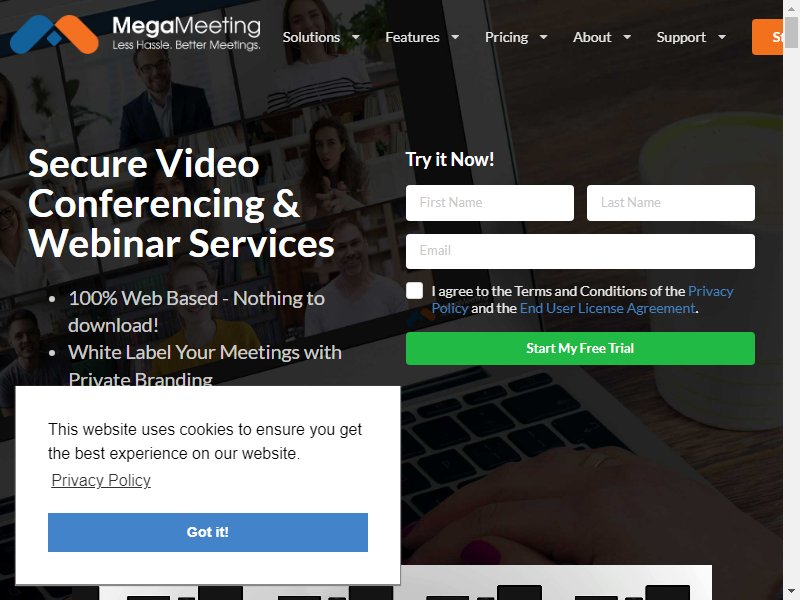Expand the Features dropdown arrow
Viewport: 800px width, 600px height.
pos(455,37)
